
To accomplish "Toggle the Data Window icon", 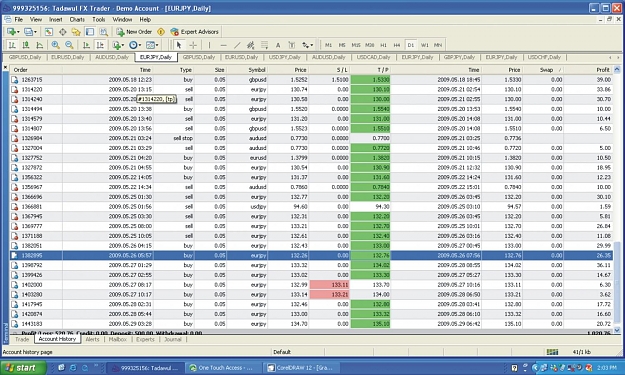I will tap(63, 32).
